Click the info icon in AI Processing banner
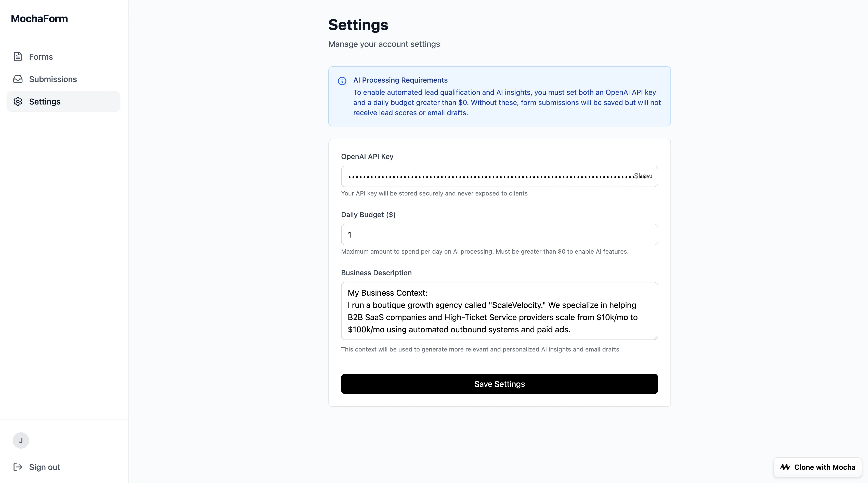The image size is (868, 483). 342,81
